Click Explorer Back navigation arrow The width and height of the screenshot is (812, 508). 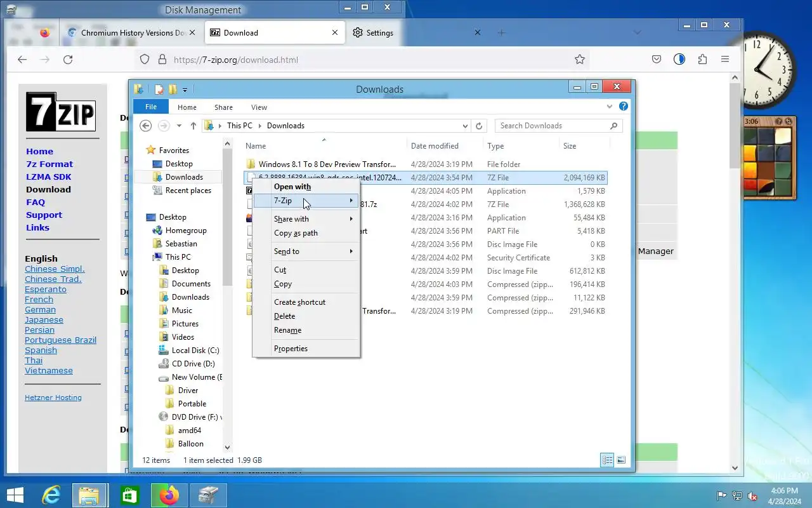pyautogui.click(x=146, y=126)
